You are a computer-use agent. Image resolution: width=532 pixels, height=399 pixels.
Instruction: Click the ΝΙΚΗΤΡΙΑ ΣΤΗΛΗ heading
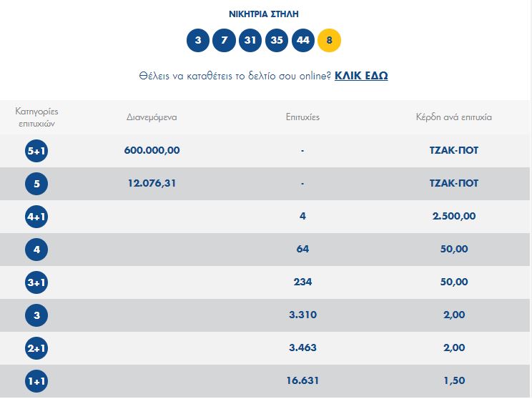click(x=265, y=14)
